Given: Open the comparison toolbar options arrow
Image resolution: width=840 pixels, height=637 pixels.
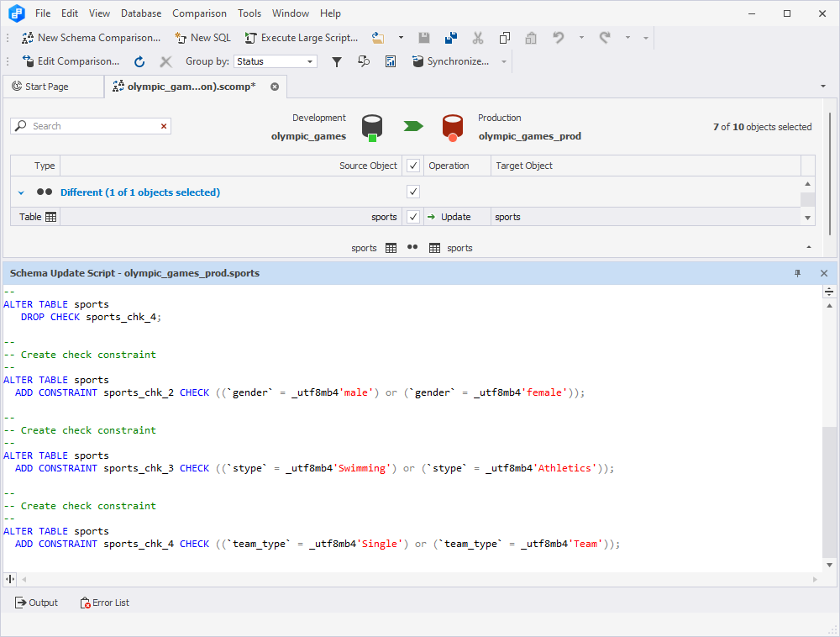Looking at the screenshot, I should click(x=504, y=61).
